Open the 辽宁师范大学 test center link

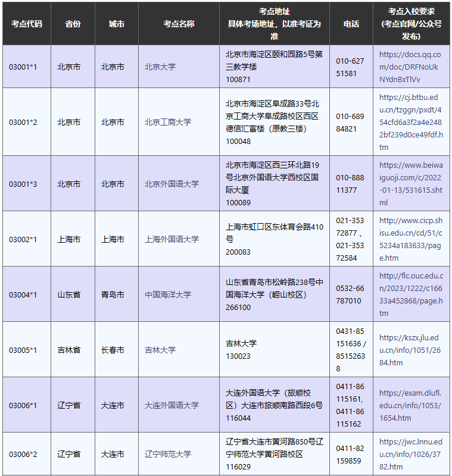click(168, 454)
